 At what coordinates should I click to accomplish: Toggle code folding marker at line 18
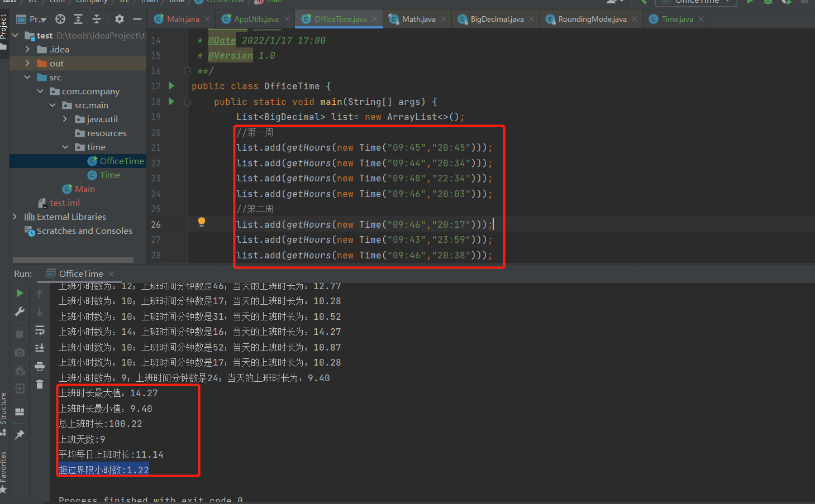(x=188, y=102)
